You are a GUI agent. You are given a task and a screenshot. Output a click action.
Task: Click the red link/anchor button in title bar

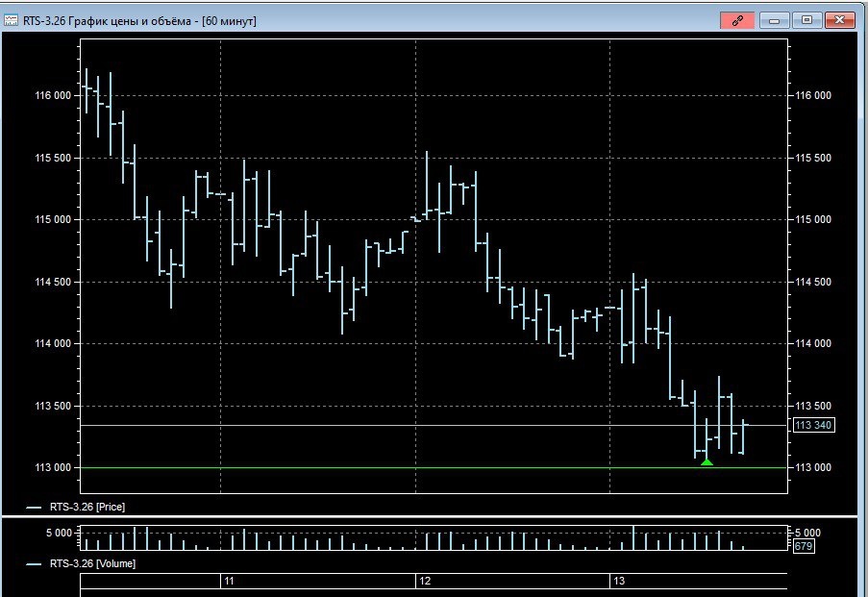(737, 20)
